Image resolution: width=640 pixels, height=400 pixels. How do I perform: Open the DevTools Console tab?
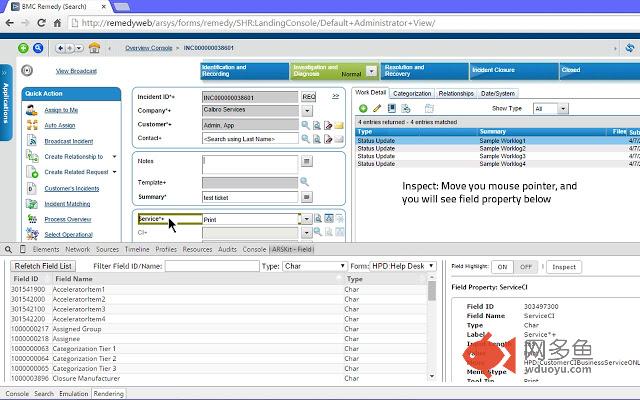254,249
